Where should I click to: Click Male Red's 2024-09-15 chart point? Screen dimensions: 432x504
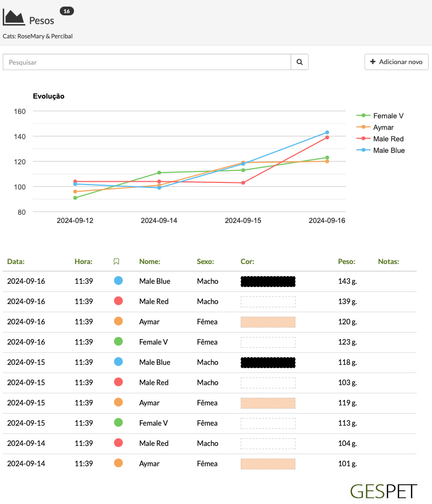point(243,183)
